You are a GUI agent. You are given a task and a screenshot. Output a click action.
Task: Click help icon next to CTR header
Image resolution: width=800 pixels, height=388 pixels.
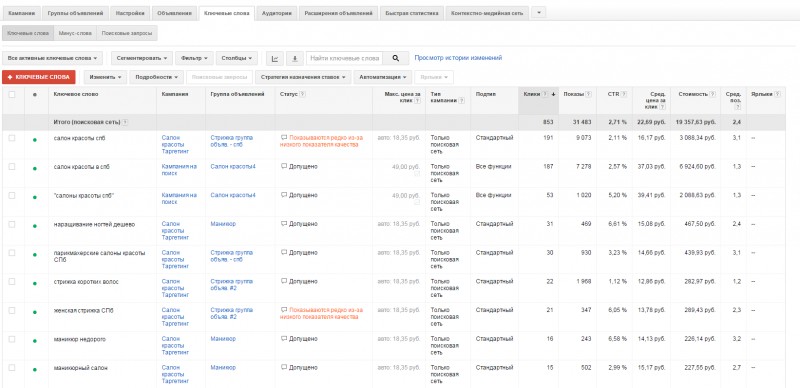coord(623,94)
